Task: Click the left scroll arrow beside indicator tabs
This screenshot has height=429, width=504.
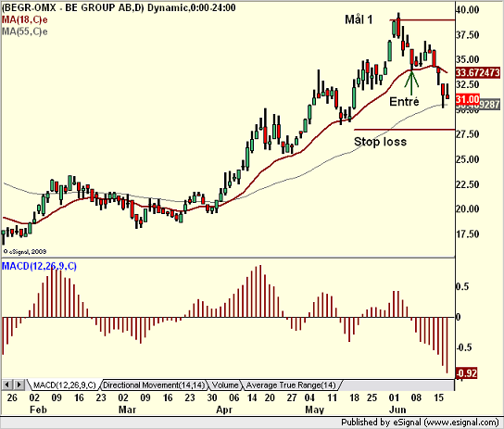Action: tap(6, 385)
